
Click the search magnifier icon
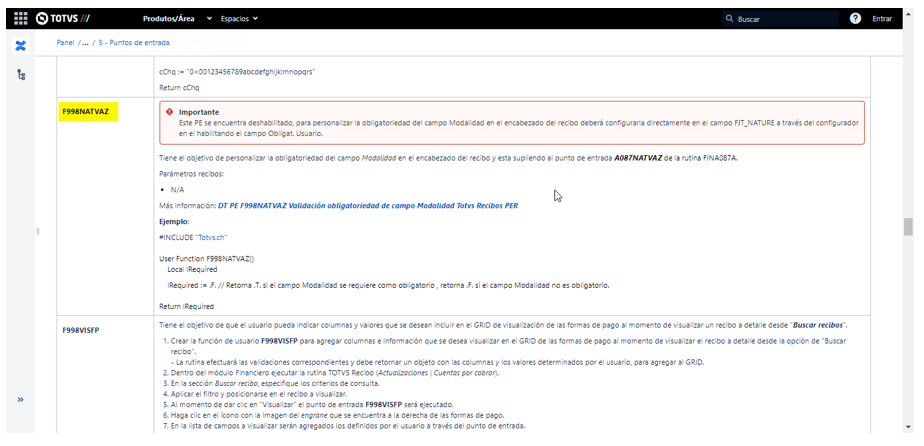click(x=730, y=19)
